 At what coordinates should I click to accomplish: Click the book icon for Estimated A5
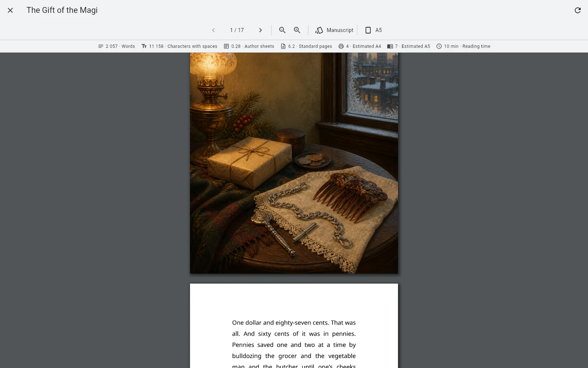click(x=390, y=46)
